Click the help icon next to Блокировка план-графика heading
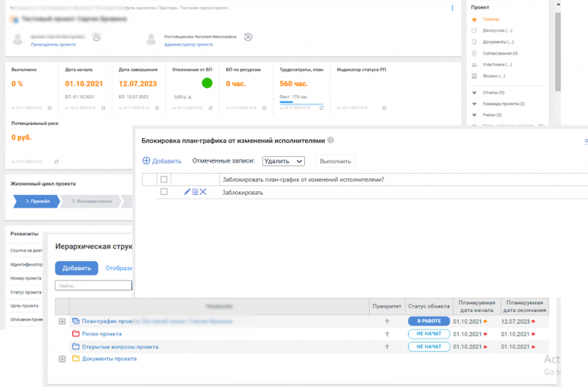Image resolution: width=588 pixels, height=387 pixels. (x=331, y=140)
